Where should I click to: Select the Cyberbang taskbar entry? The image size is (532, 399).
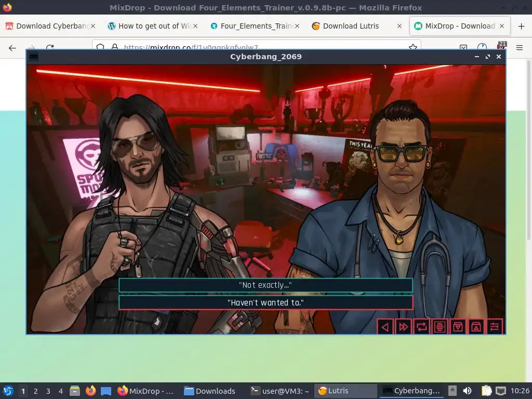(x=411, y=391)
